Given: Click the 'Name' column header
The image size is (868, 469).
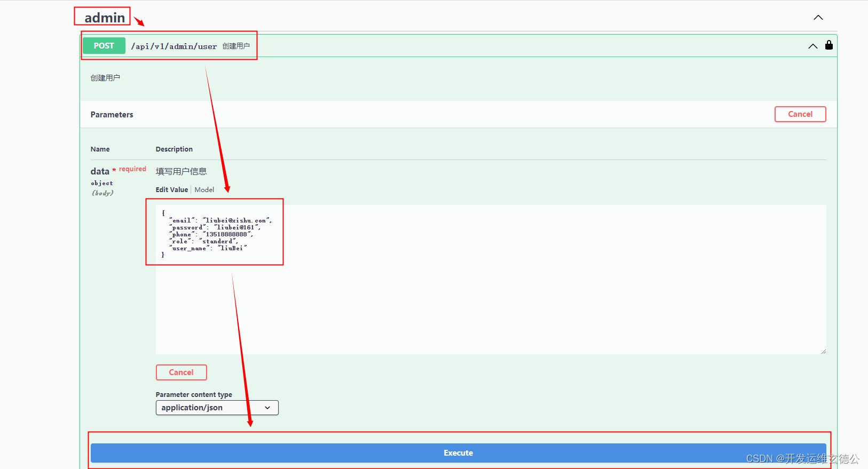Looking at the screenshot, I should click(100, 149).
